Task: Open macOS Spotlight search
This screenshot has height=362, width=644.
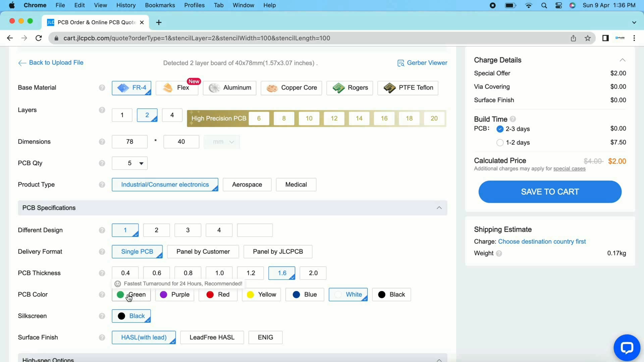Action: (x=544, y=5)
